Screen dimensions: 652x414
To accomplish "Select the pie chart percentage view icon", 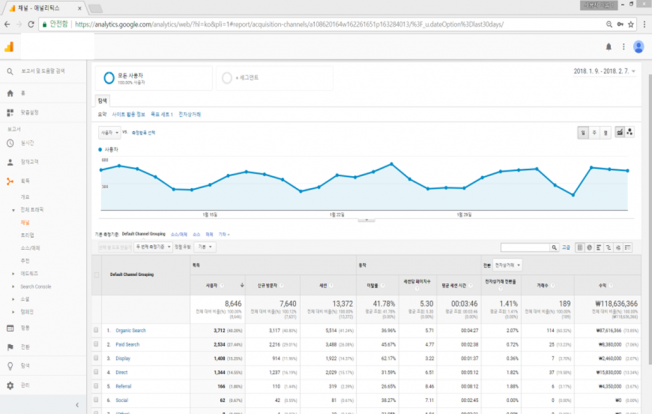I will [589, 247].
